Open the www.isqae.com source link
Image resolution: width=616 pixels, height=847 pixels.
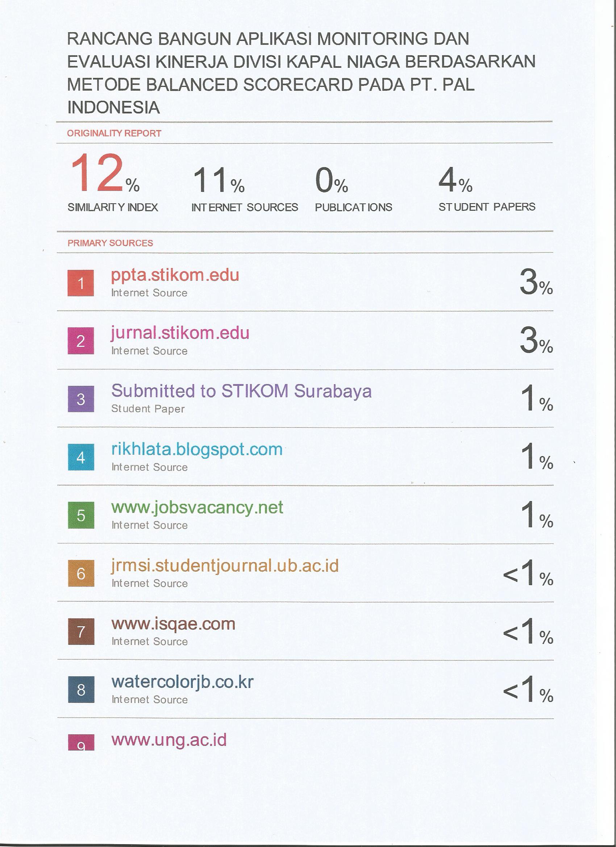point(173,624)
